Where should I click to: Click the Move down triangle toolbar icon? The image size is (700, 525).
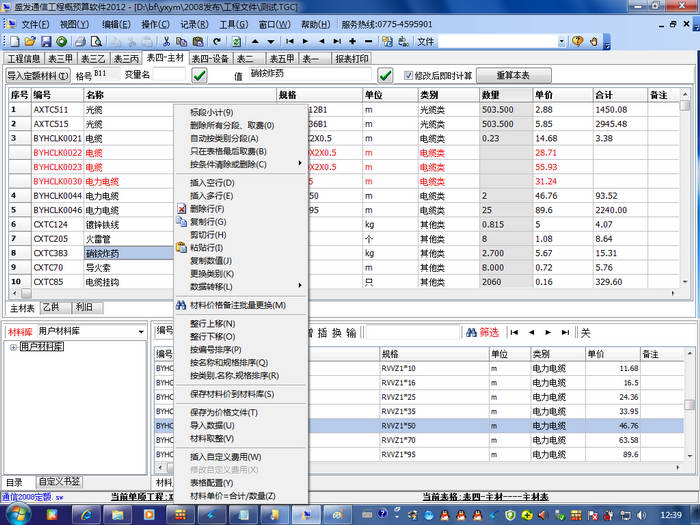click(x=271, y=42)
